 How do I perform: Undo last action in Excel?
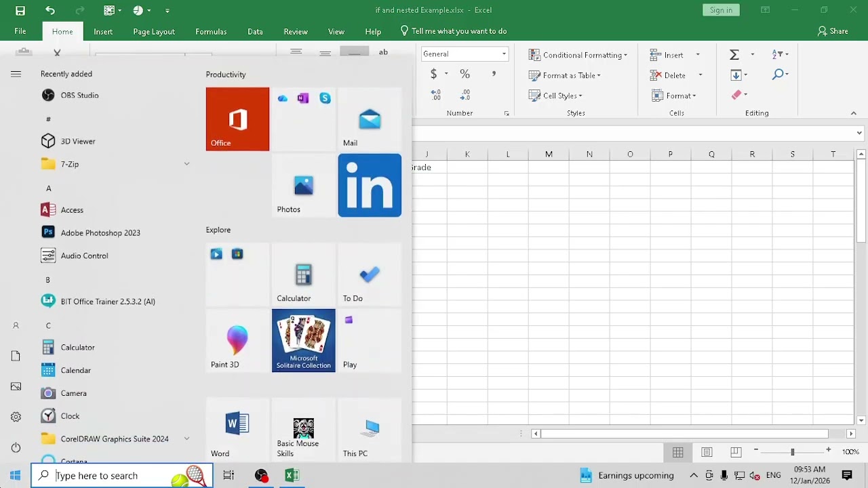(50, 10)
